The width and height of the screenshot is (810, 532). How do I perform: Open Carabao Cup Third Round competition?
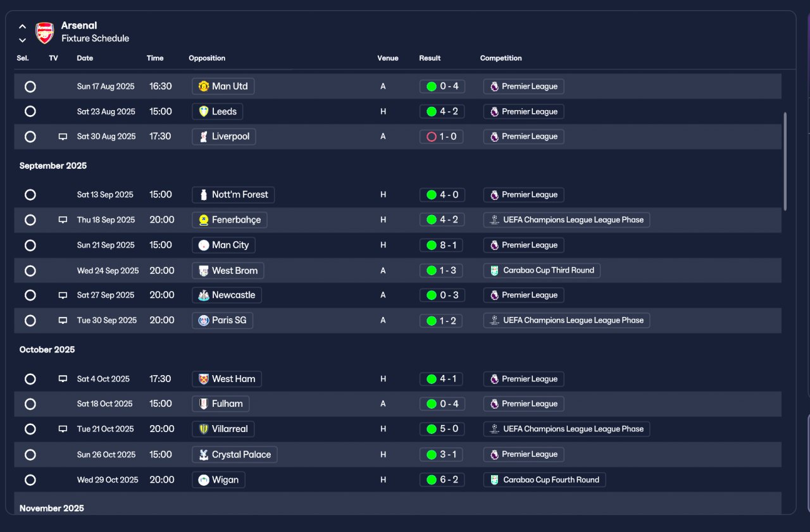click(x=542, y=270)
